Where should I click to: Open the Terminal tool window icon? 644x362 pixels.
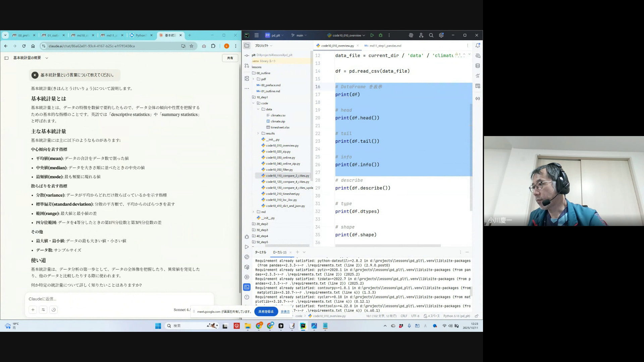[x=247, y=287]
